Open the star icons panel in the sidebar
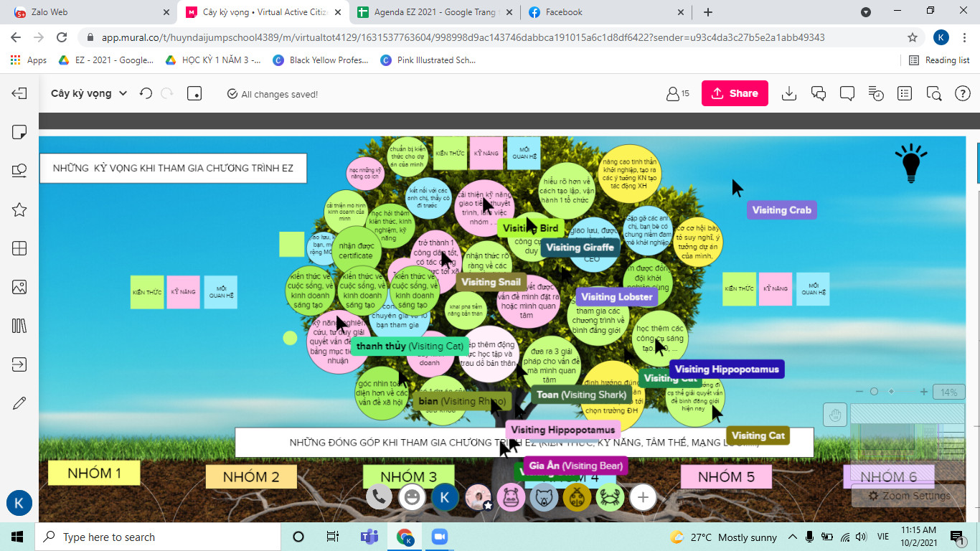The image size is (980, 551). pos(19,209)
